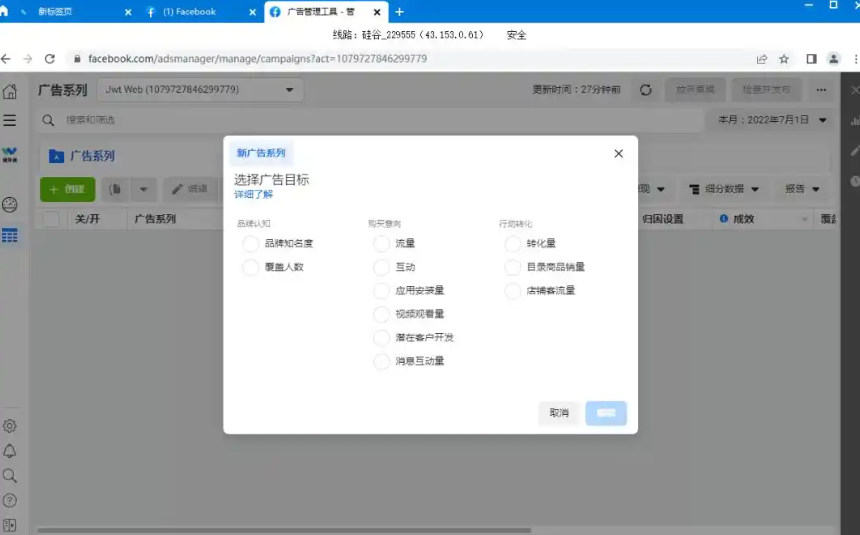Select the 覆盖人数 radio option
The width and height of the screenshot is (860, 535).
(251, 267)
